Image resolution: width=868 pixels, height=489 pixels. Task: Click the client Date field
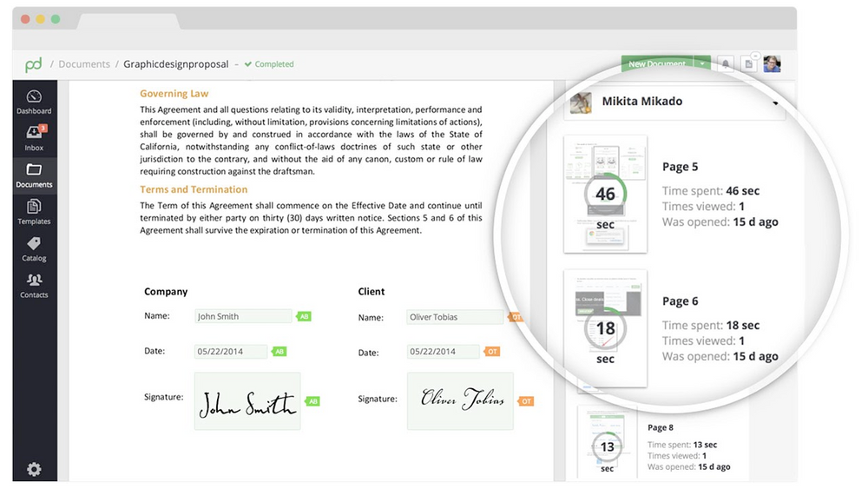tap(444, 352)
